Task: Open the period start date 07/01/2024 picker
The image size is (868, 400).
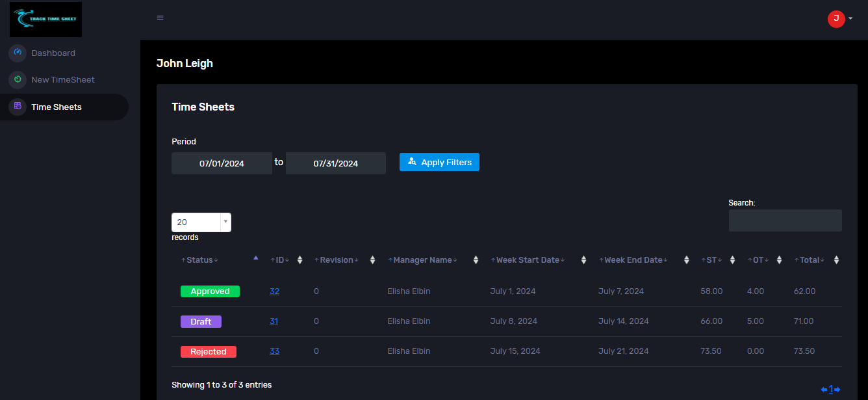Action: pyautogui.click(x=222, y=163)
